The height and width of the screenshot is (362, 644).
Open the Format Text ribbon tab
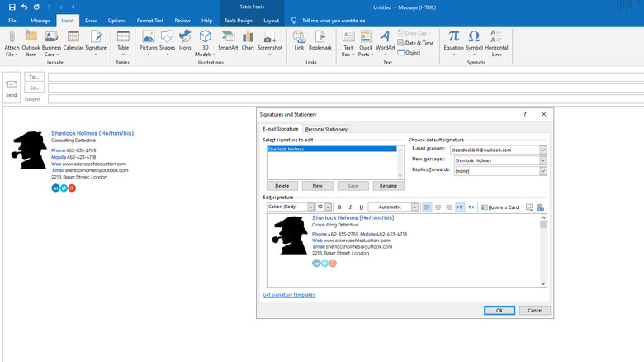149,20
